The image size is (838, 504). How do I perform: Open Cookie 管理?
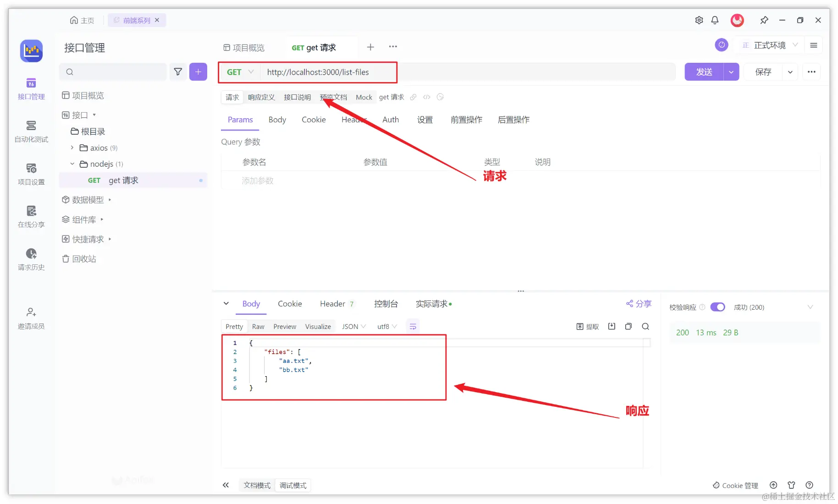click(x=735, y=485)
